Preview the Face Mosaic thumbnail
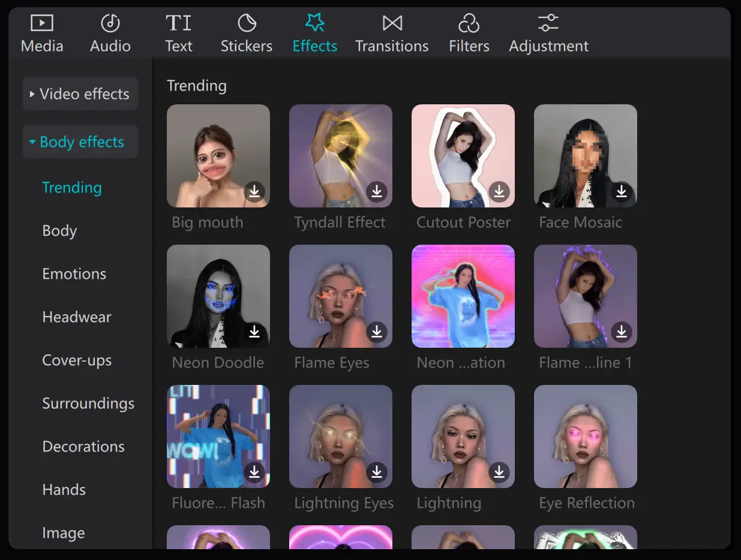The image size is (741, 560). click(586, 156)
